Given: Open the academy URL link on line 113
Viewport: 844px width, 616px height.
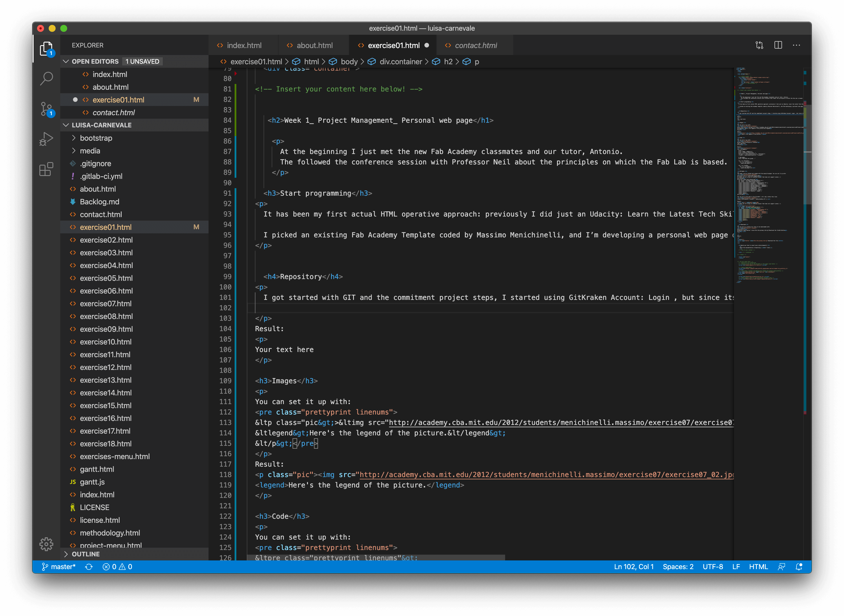Looking at the screenshot, I should click(x=561, y=422).
